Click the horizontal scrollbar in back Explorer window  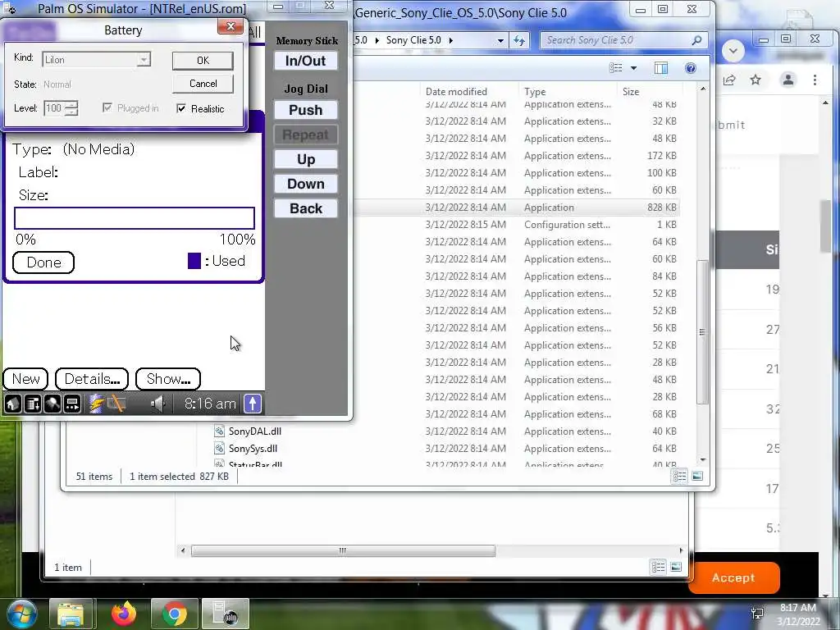(x=343, y=550)
